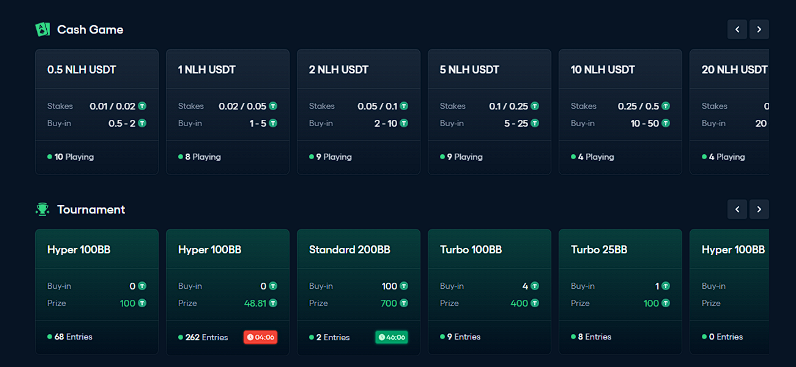Click USDT icon beside 0.1 / 0.25 stakes
Screen dimensions: 796x367
(535, 106)
